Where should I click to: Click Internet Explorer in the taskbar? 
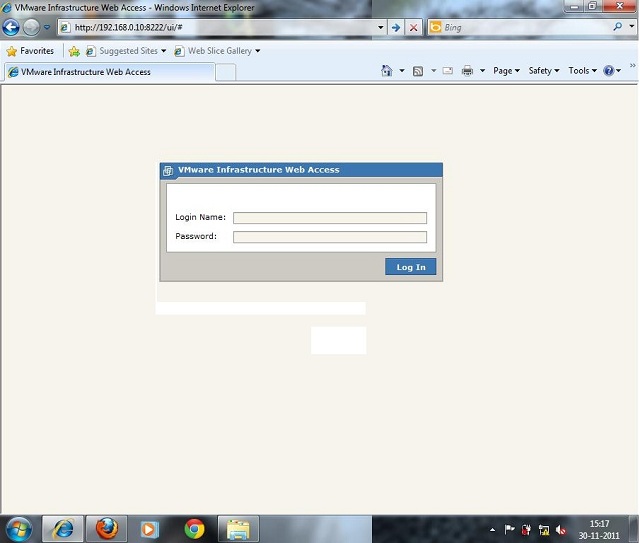[63, 529]
